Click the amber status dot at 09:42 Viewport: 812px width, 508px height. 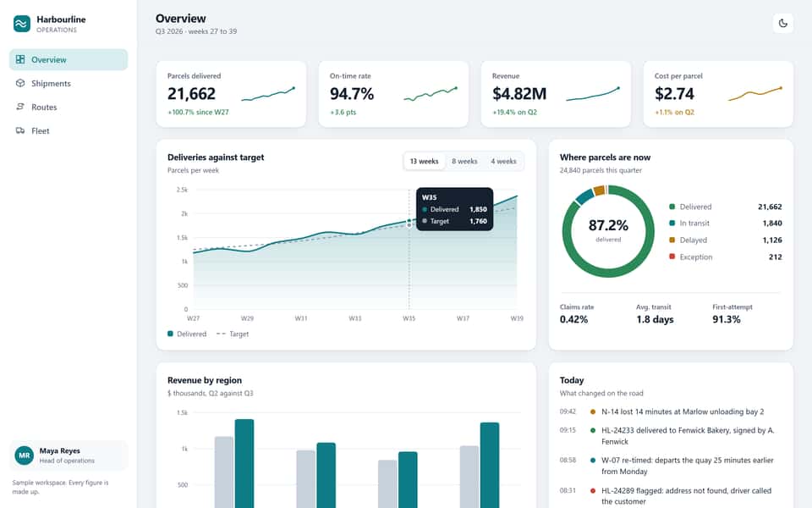click(593, 411)
